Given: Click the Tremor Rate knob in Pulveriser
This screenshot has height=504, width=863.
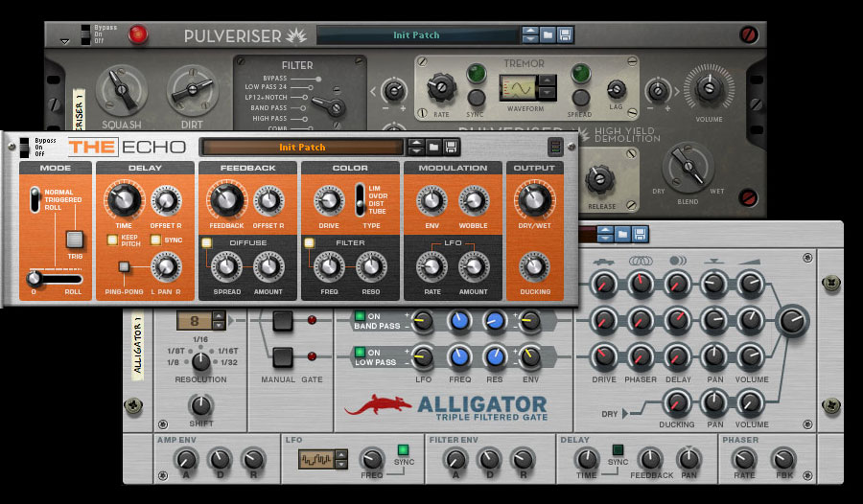Looking at the screenshot, I should click(x=441, y=87).
